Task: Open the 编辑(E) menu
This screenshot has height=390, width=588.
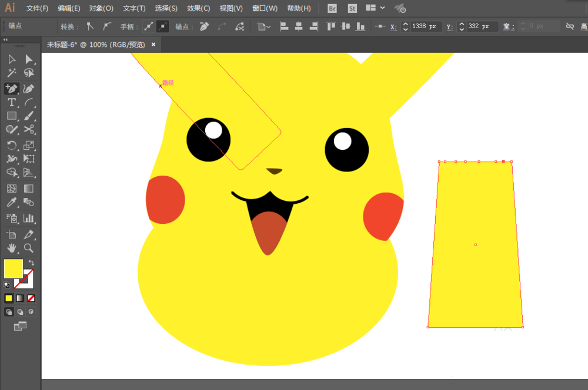Action: click(69, 8)
